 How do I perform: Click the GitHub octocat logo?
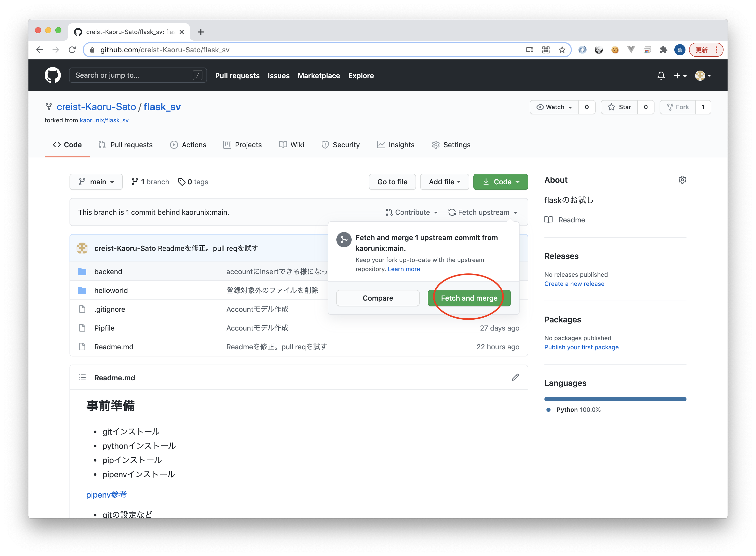(x=53, y=75)
